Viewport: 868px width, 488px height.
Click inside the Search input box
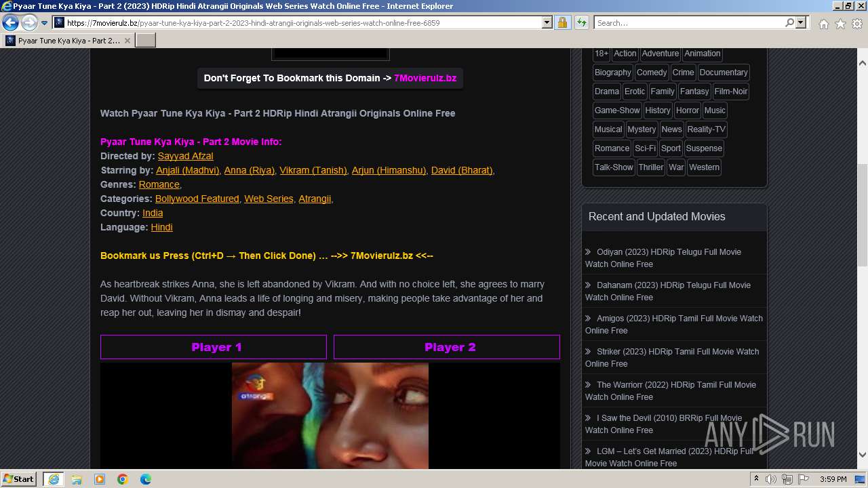(690, 23)
